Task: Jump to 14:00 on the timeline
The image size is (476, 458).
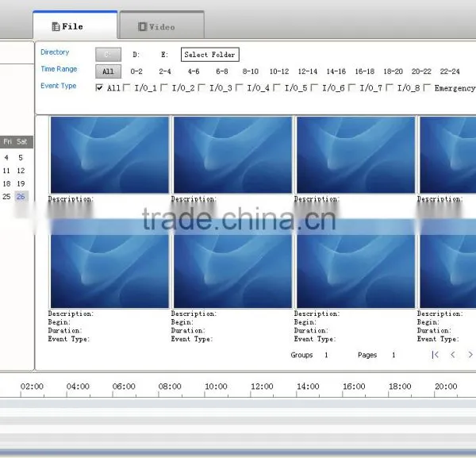Action: pyautogui.click(x=308, y=387)
